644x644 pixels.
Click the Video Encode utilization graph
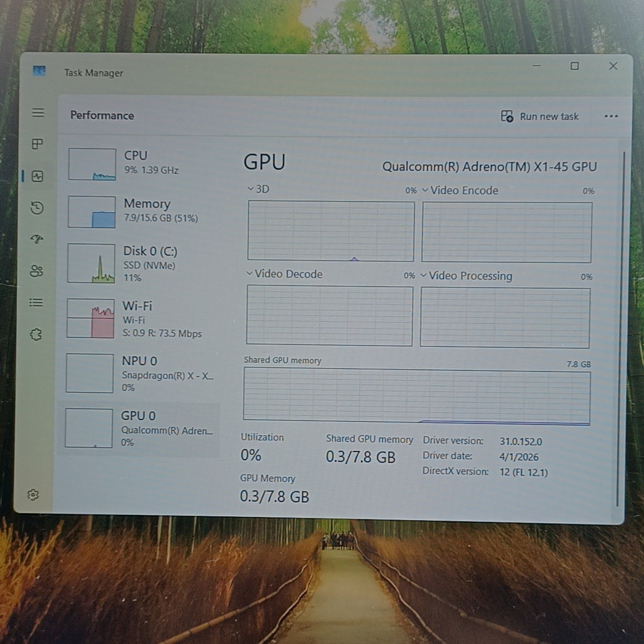507,232
